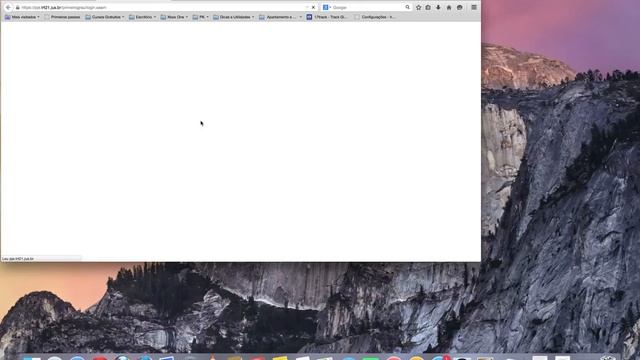Open the 17track bookmark
Viewport: 640px width, 360px height.
click(x=327, y=17)
